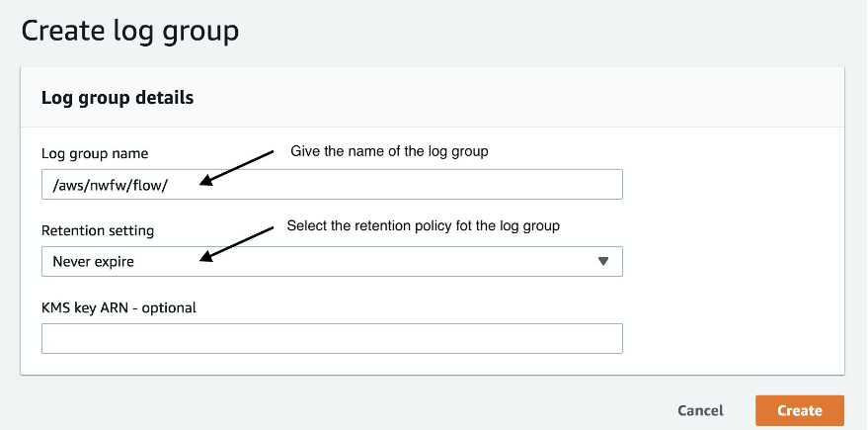Click the triangle arrow in Retention dropdown
This screenshot has height=430, width=868.
point(603,261)
